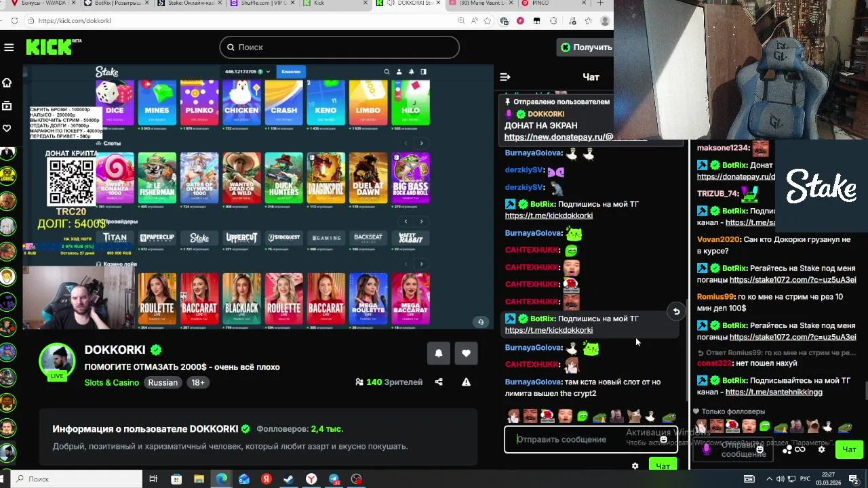Open right chat settings gear

point(821,449)
